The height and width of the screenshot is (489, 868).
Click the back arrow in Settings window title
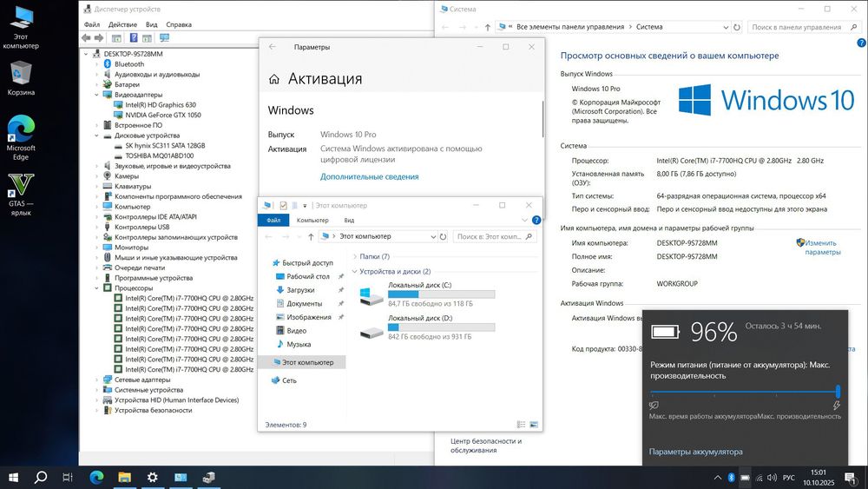pos(273,47)
